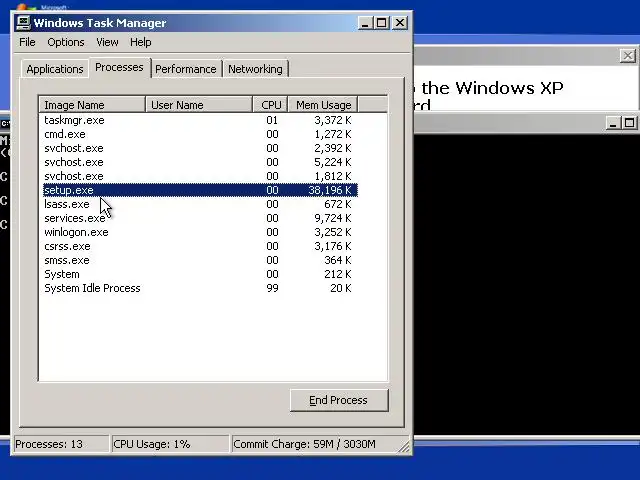Select the highlighted setup.exe process
This screenshot has width=640, height=480.
pos(200,190)
